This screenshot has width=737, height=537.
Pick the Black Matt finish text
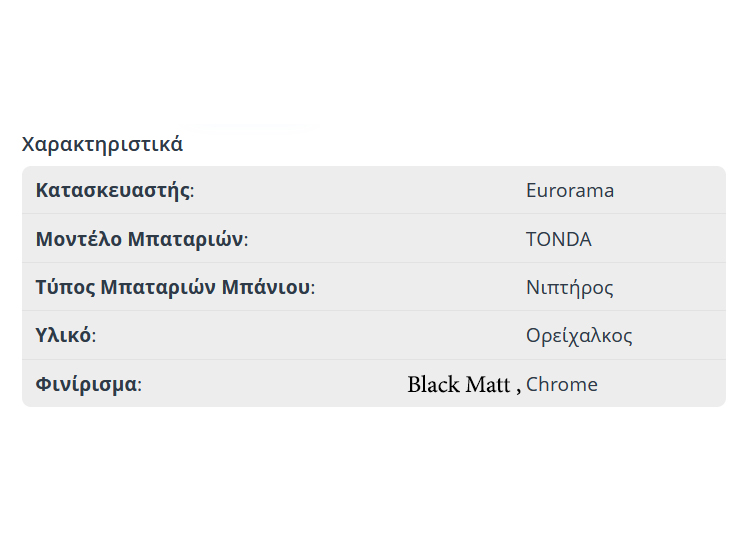(458, 385)
